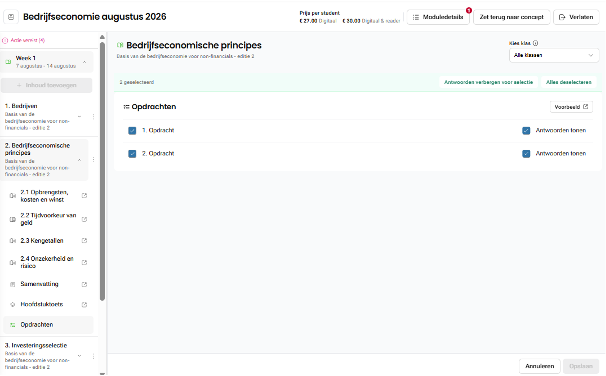Screen dimensions: 606x376
Task: Click the Prijs per student label
Action: coord(320,13)
